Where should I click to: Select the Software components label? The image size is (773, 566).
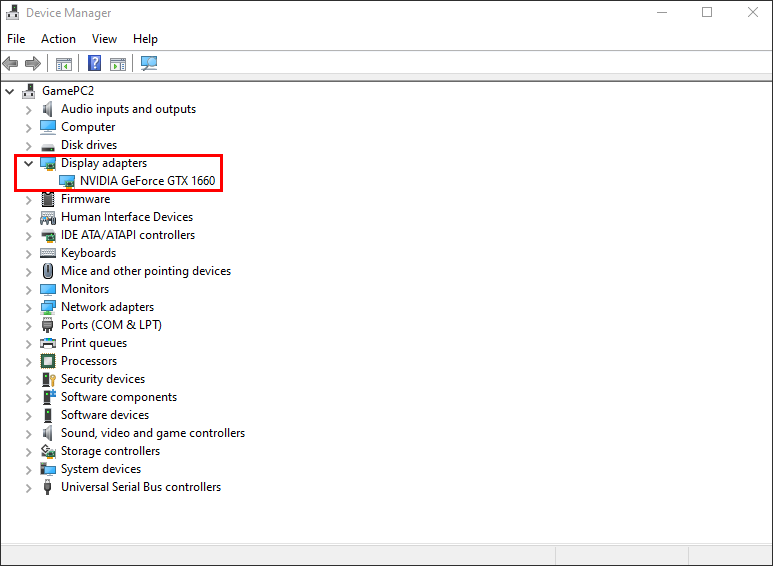point(118,397)
